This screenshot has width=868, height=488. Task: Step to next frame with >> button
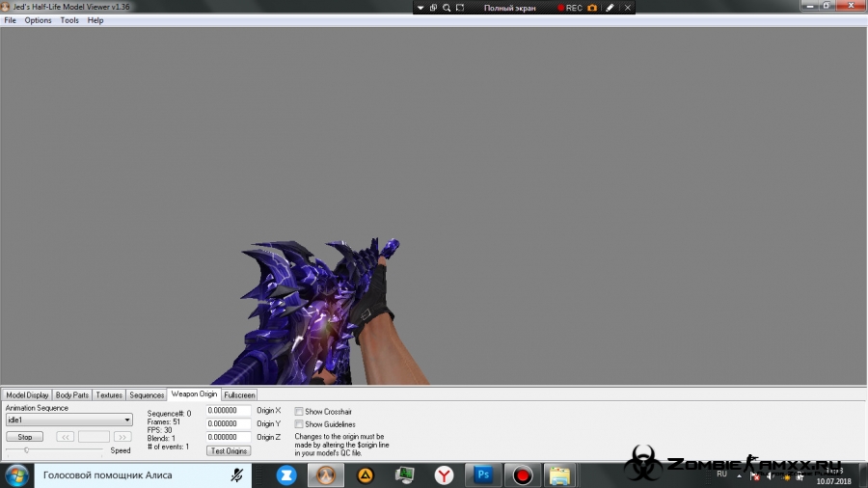click(122, 437)
